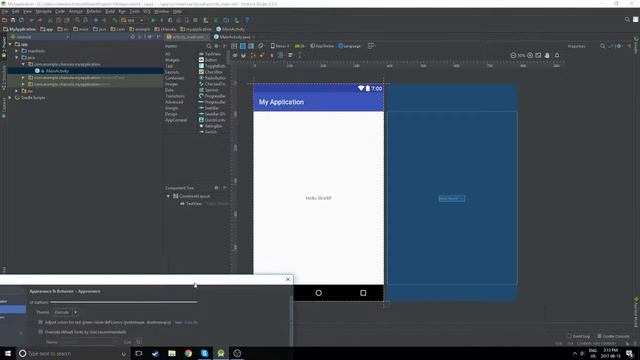Select TextView in the Component Tree
The image size is (640, 360).
[x=193, y=203]
